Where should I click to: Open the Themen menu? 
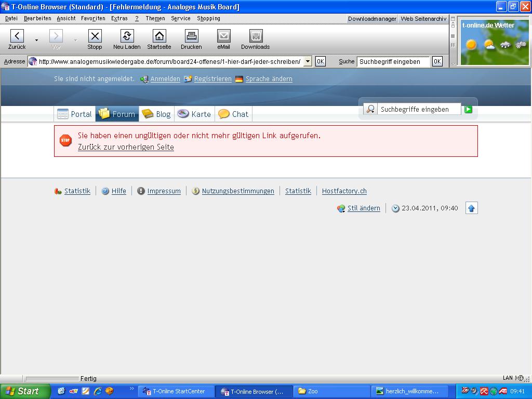(155, 18)
